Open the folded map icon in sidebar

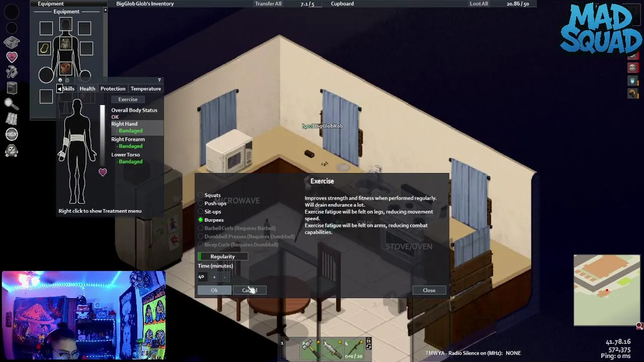tap(12, 119)
